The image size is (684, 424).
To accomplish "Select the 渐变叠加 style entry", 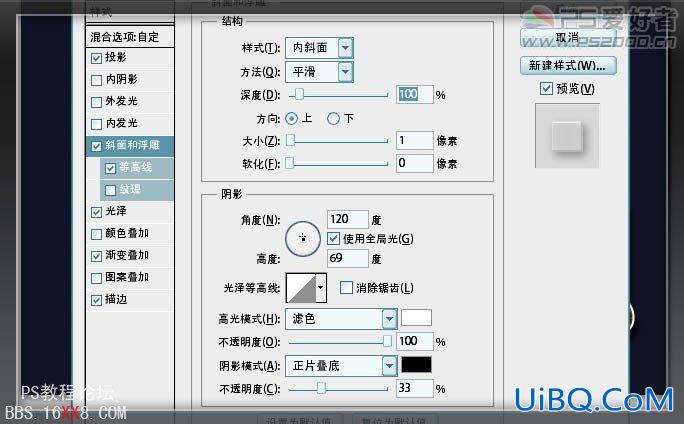I will 127,255.
